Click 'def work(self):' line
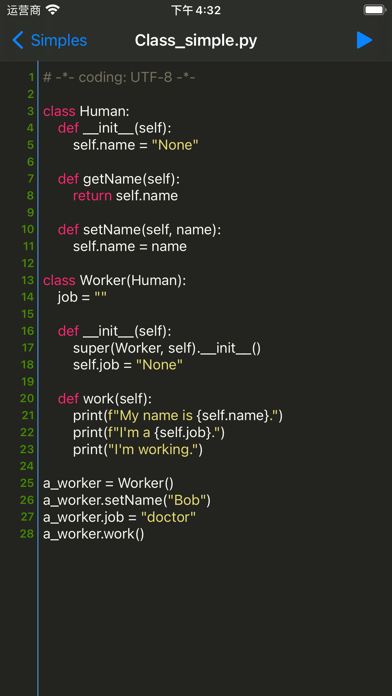Viewport: 392px width, 696px height. point(105,399)
